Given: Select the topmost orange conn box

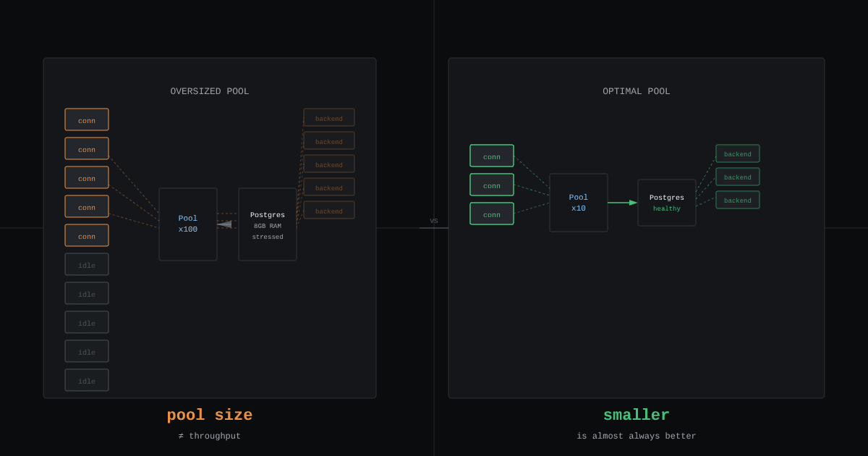Looking at the screenshot, I should pyautogui.click(x=87, y=119).
